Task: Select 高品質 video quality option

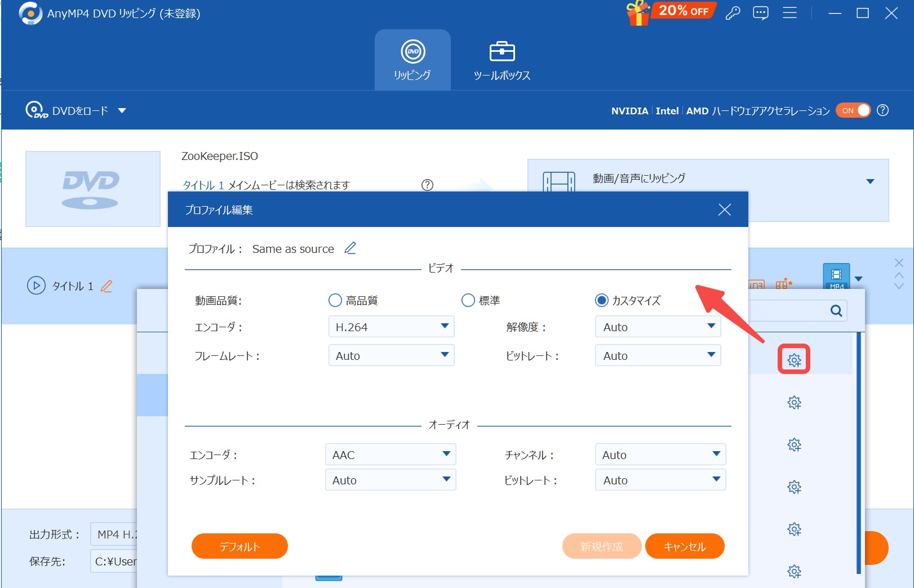Action: pyautogui.click(x=335, y=300)
